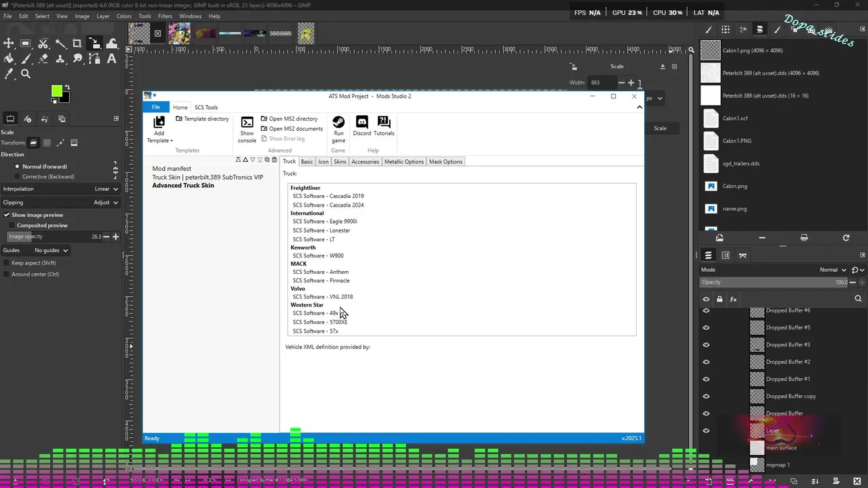The image size is (868, 488).
Task: Select the Fuzzy Select wand tool
Action: point(60,43)
